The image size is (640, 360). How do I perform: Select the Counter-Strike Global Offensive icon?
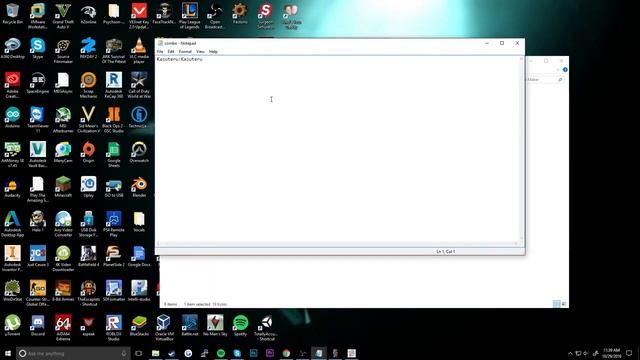click(38, 293)
